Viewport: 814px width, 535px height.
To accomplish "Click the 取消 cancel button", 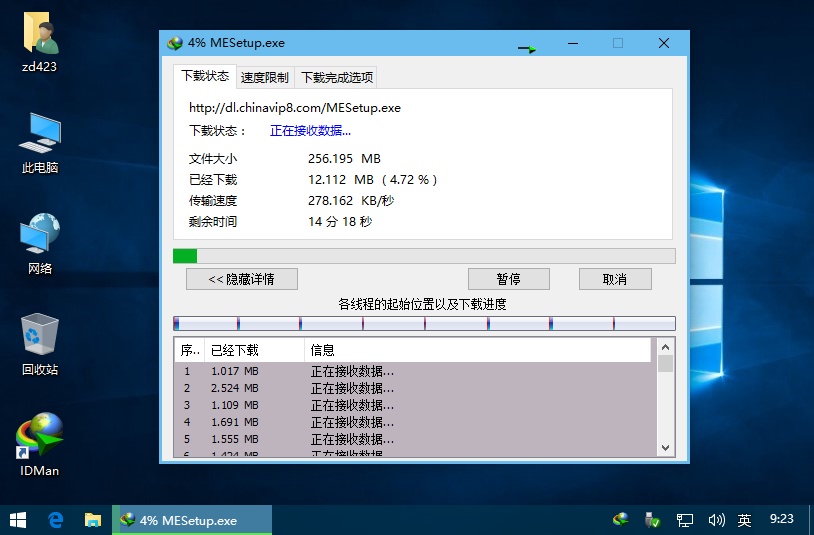I will [615, 279].
